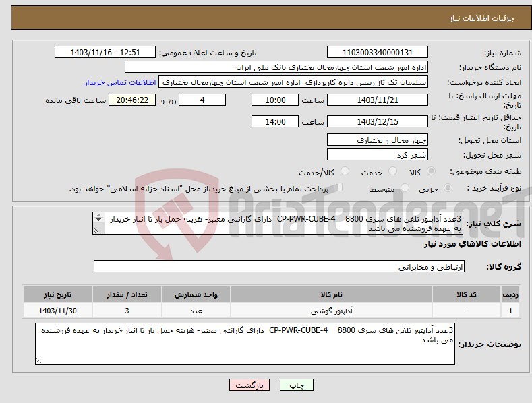Click the نام دستگاه خریدار field
532x403 pixels.
[x=276, y=67]
